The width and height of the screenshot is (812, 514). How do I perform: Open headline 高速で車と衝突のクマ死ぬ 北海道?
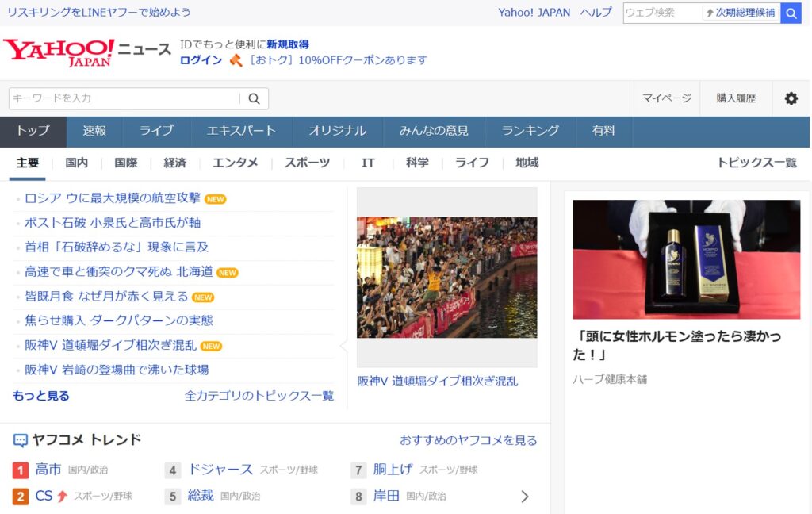pyautogui.click(x=119, y=271)
